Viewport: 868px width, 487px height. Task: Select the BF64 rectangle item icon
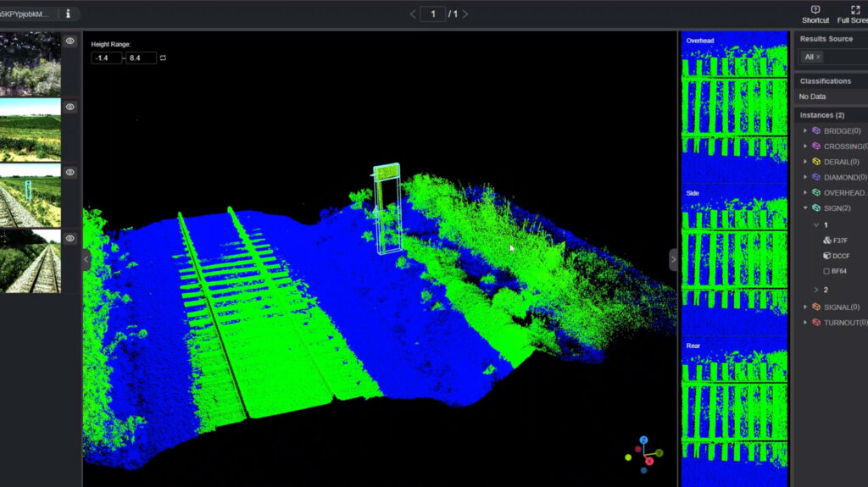click(827, 271)
